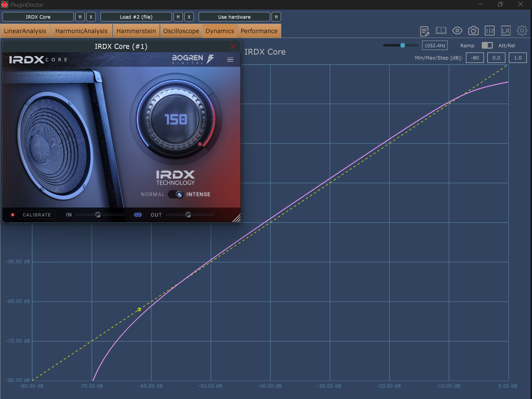This screenshot has width=532, height=399.
Task: Toggle the LR channel icon
Action: click(506, 31)
